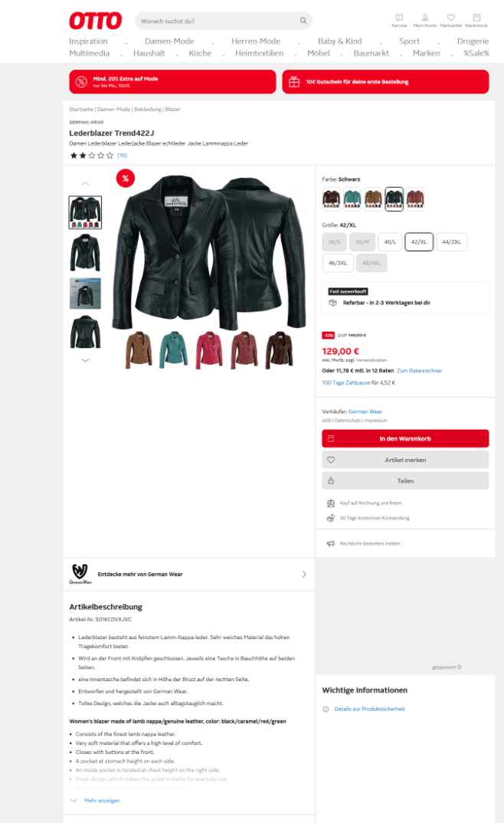Image resolution: width=504 pixels, height=823 pixels.
Task: Select size 40/L
Action: tap(390, 242)
